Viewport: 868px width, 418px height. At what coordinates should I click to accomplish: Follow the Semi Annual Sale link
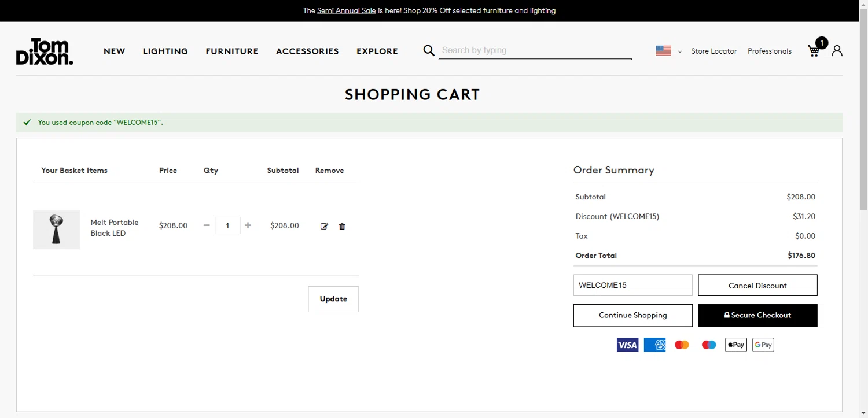[347, 10]
